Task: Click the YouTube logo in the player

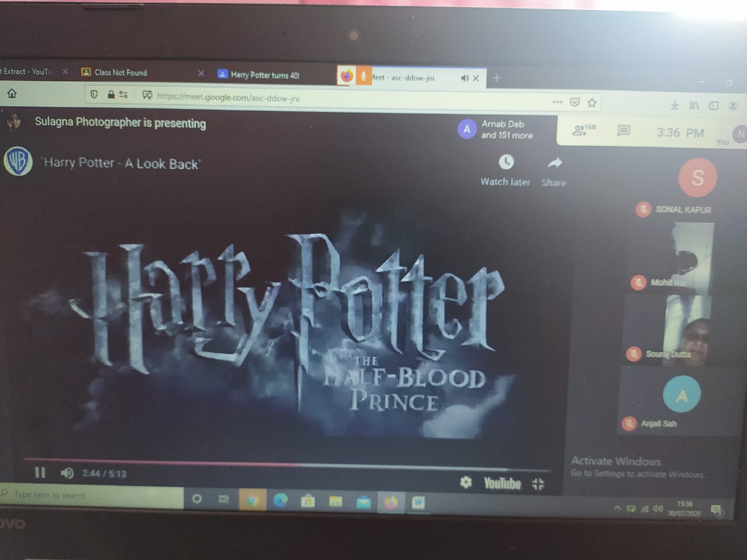Action: 502,483
